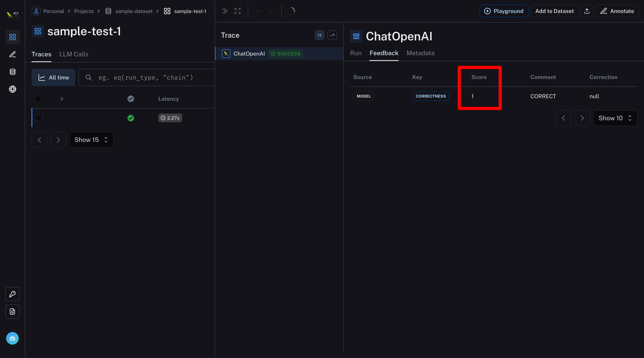
Task: Toggle the select-all traces checkbox
Action: pyautogui.click(x=38, y=99)
